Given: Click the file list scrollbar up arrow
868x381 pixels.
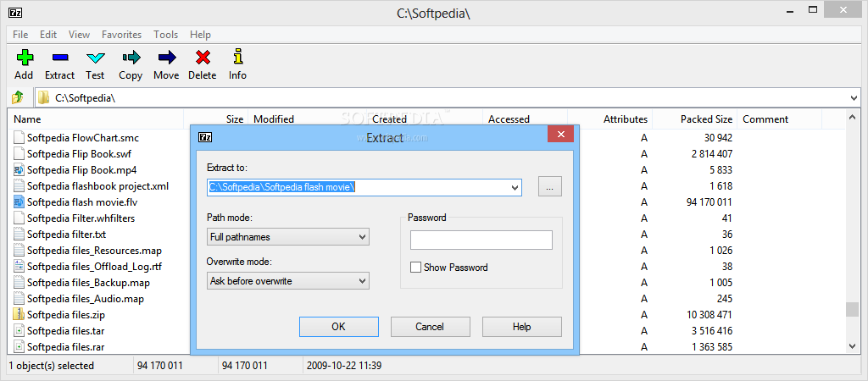Looking at the screenshot, I should 853,117.
